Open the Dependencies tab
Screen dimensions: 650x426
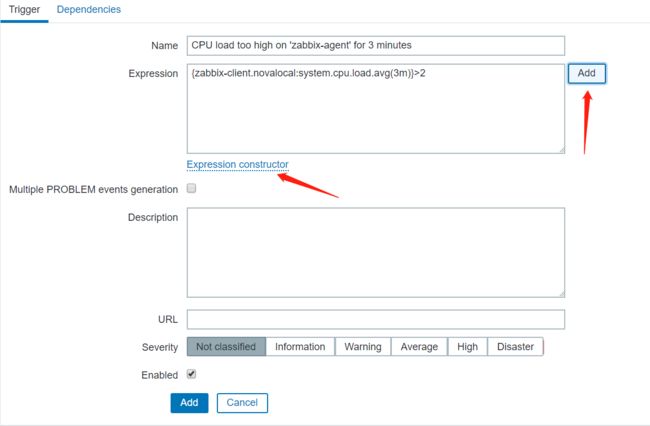click(89, 10)
